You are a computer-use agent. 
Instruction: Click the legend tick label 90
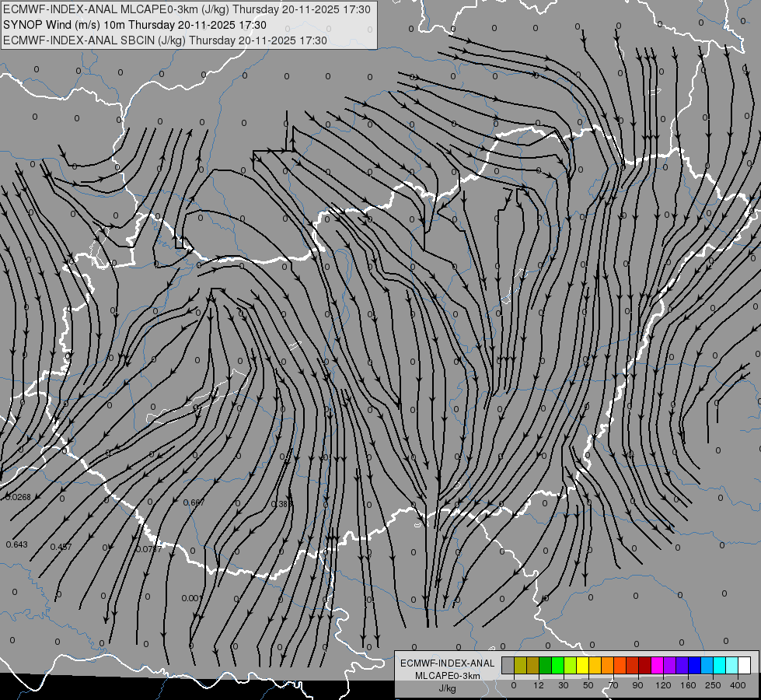[637, 685]
